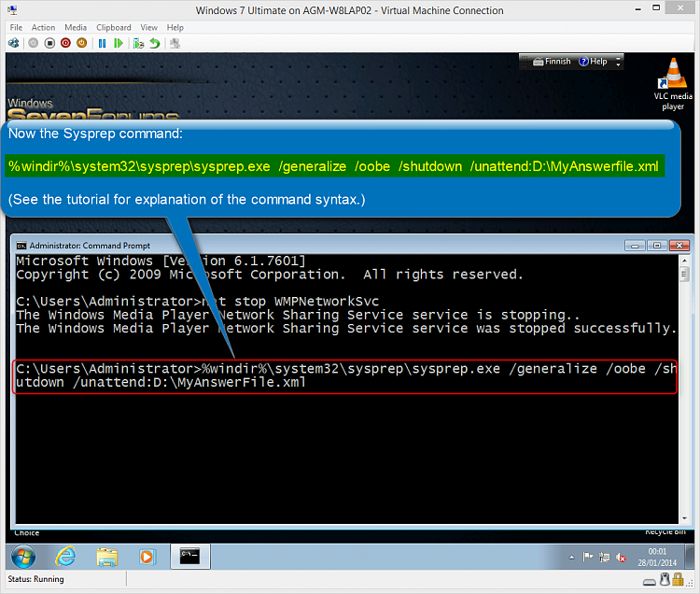Click Command Prompt scrollbar down arrow

[684, 518]
